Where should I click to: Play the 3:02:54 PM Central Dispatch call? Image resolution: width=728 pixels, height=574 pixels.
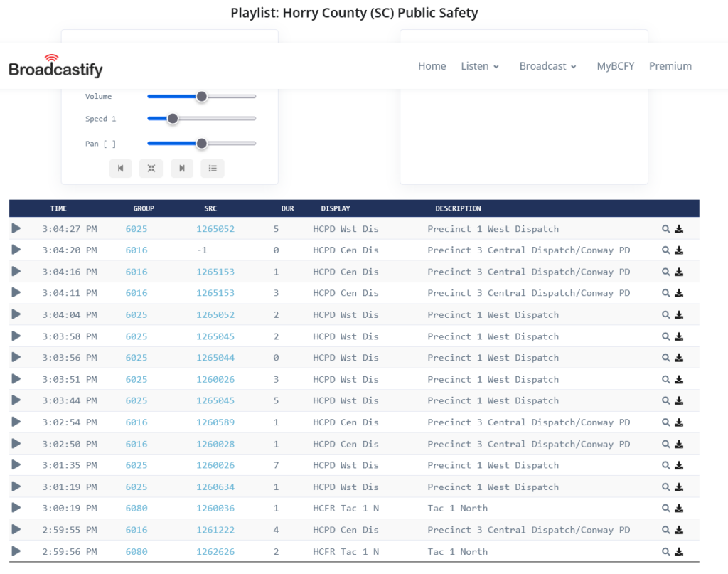tap(16, 422)
